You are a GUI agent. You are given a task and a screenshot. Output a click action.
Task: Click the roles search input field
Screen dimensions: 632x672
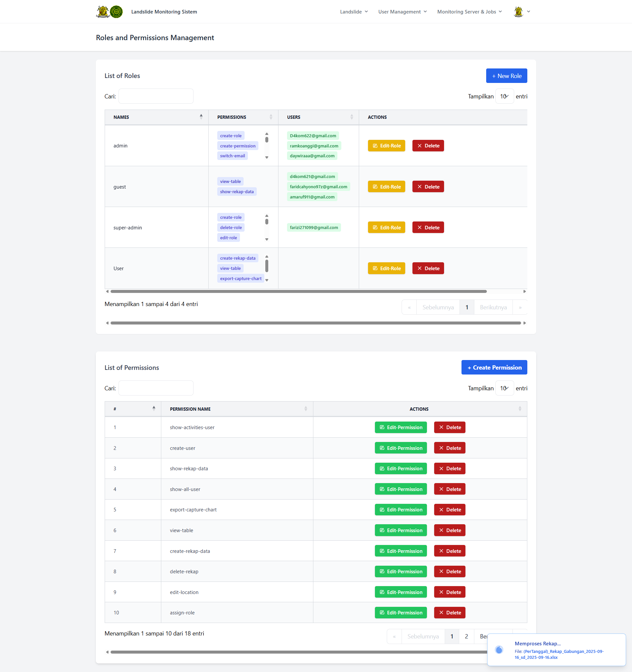click(156, 96)
